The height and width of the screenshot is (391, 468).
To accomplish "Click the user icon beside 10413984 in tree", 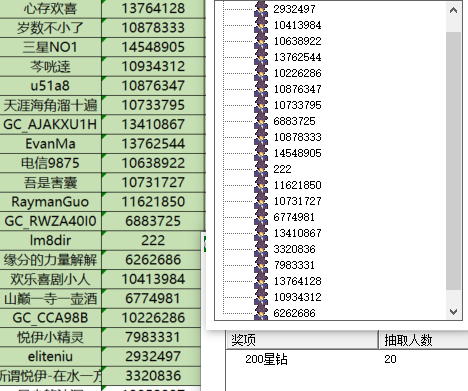I will click(261, 25).
